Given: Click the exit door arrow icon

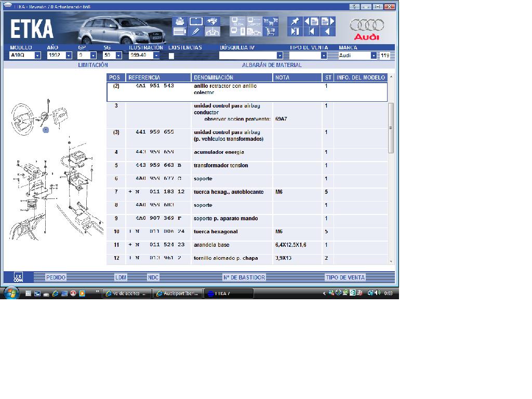Looking at the screenshot, I should click(295, 32).
